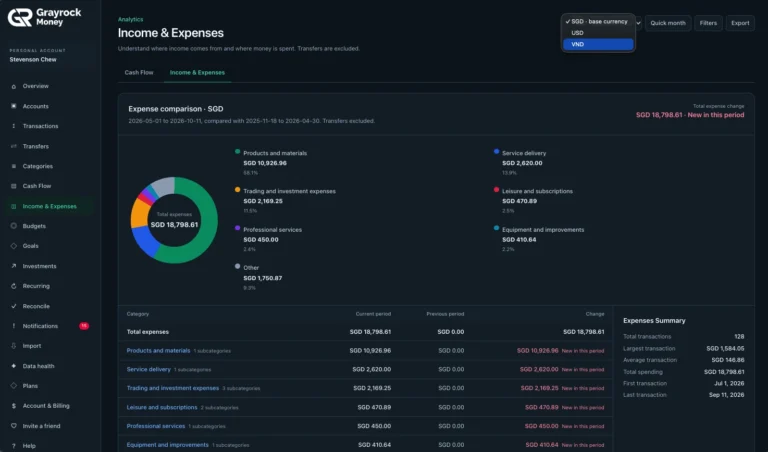Click the Current period column header
Screen dimensions: 768x452
(373, 314)
